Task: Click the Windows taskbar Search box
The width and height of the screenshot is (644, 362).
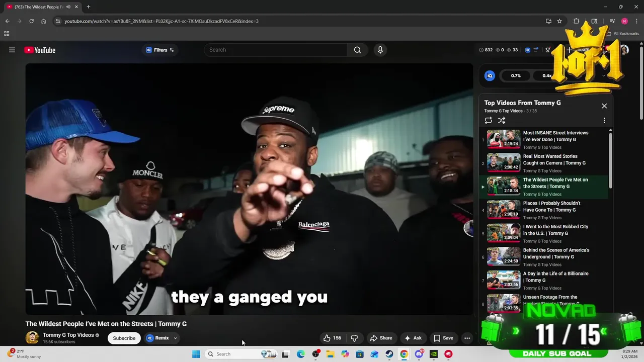Action: tap(241, 354)
